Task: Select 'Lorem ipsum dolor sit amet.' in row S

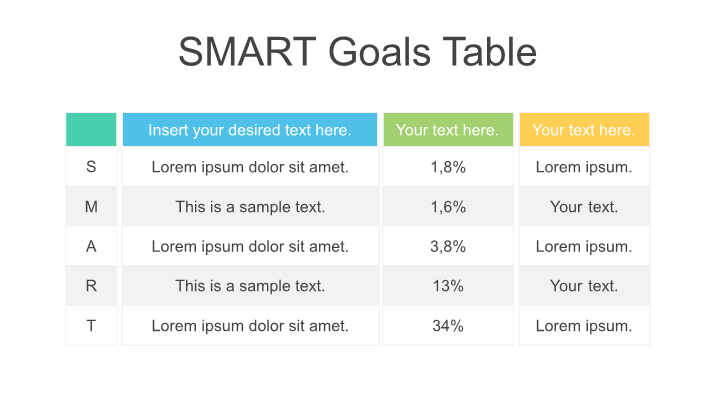Action: (x=250, y=167)
